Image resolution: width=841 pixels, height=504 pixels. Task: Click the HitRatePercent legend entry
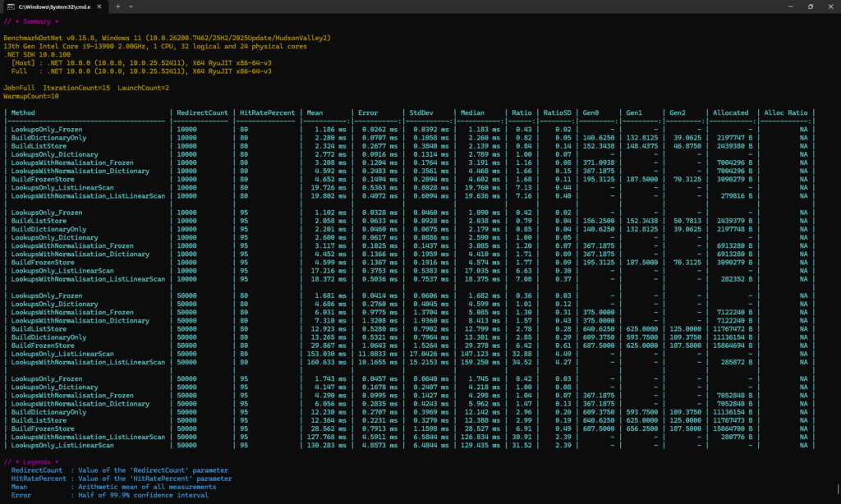tap(39, 478)
